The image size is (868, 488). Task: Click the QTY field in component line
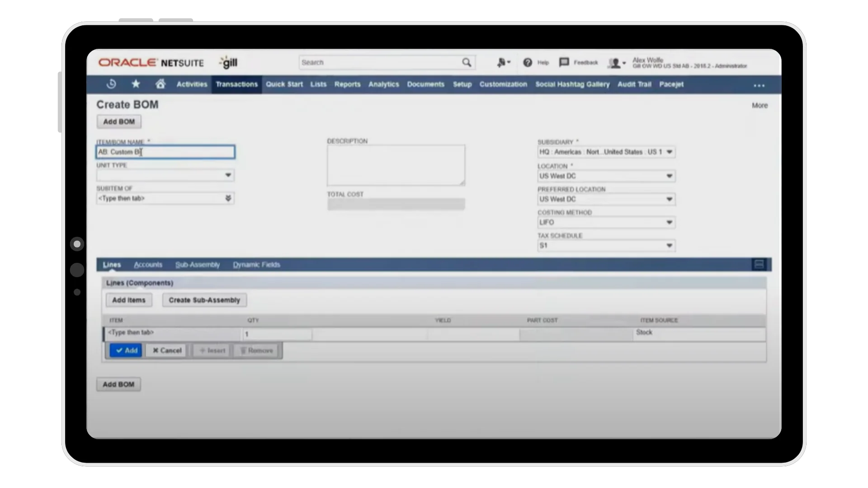pos(277,334)
